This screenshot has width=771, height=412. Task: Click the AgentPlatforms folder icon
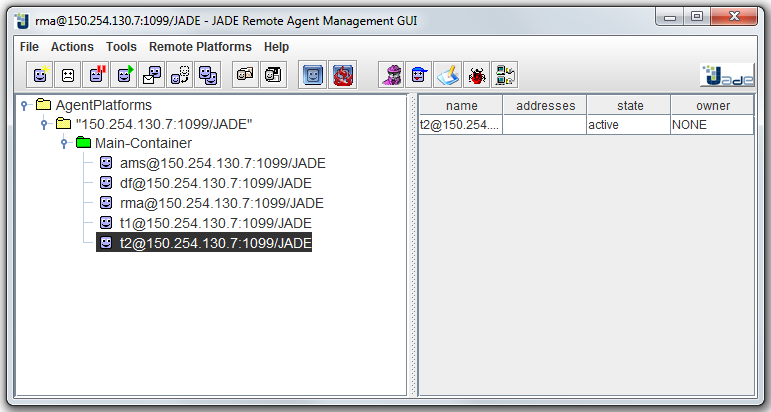pyautogui.click(x=44, y=104)
